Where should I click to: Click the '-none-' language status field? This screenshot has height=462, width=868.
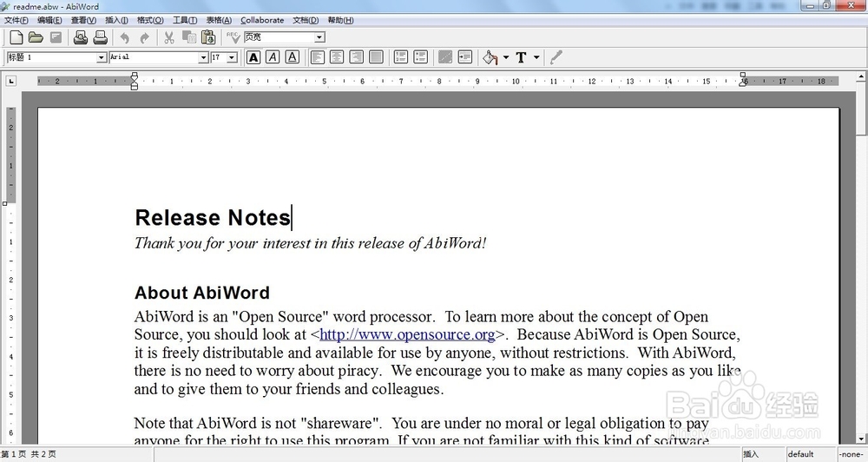coord(852,454)
